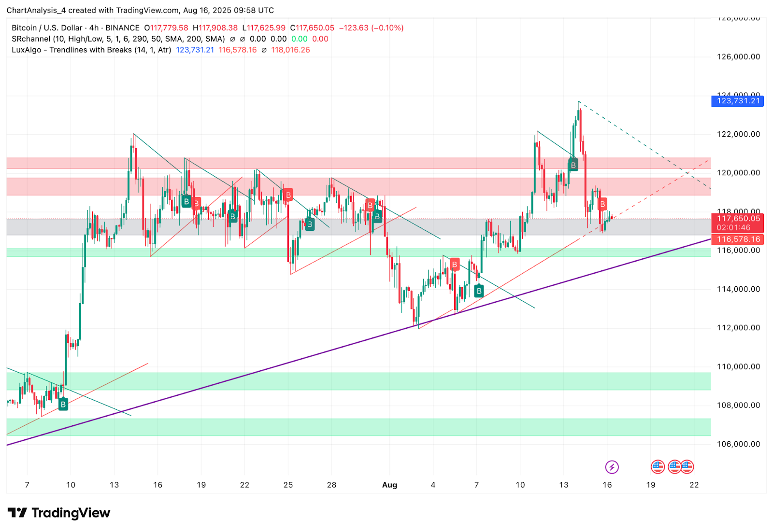The image size is (773, 532).
Task: Click the green B marker at bottom left
Action: pos(63,405)
